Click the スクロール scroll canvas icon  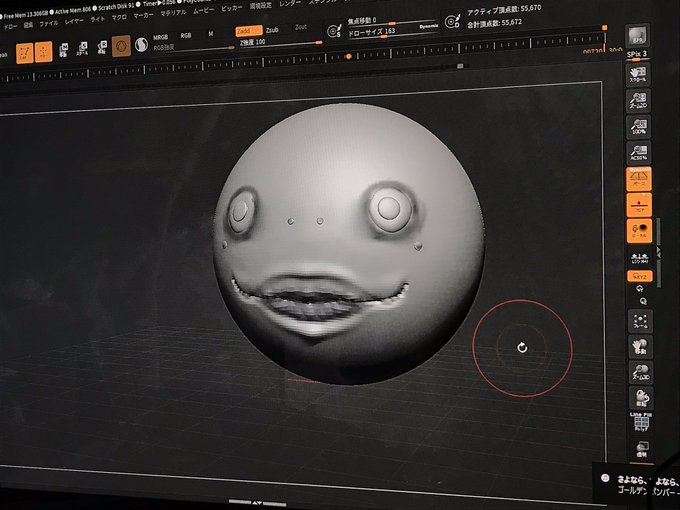point(638,74)
